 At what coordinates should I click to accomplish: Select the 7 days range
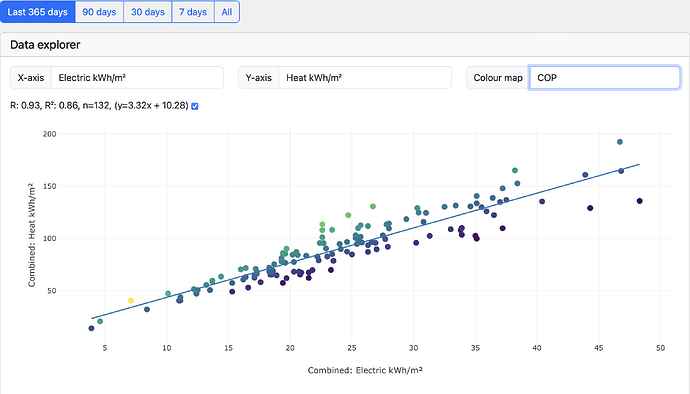coord(193,12)
